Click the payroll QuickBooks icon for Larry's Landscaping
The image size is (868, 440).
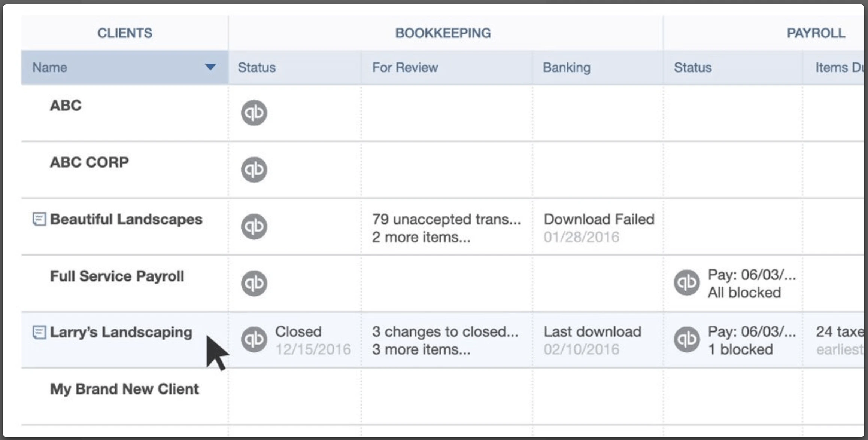tap(686, 340)
